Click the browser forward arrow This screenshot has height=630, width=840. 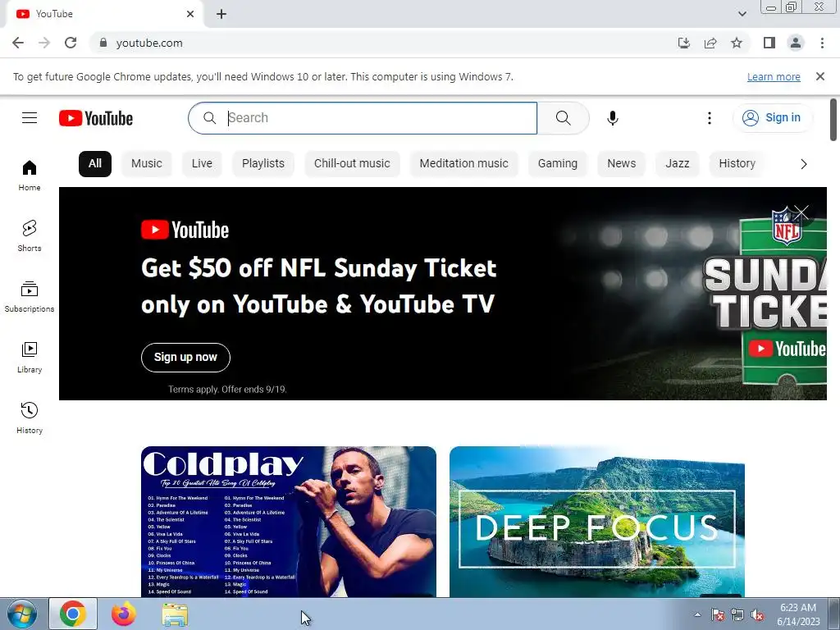(44, 43)
